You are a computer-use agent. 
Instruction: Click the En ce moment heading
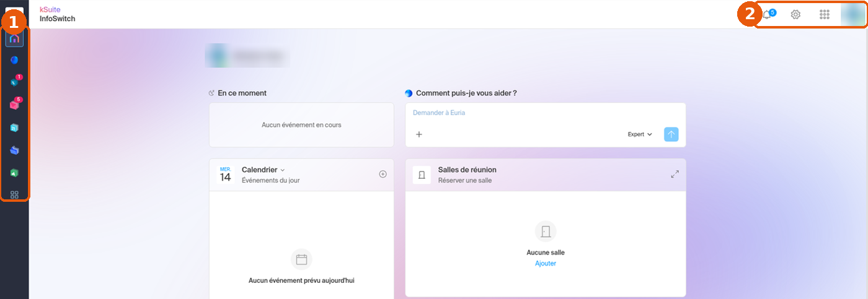pyautogui.click(x=242, y=93)
